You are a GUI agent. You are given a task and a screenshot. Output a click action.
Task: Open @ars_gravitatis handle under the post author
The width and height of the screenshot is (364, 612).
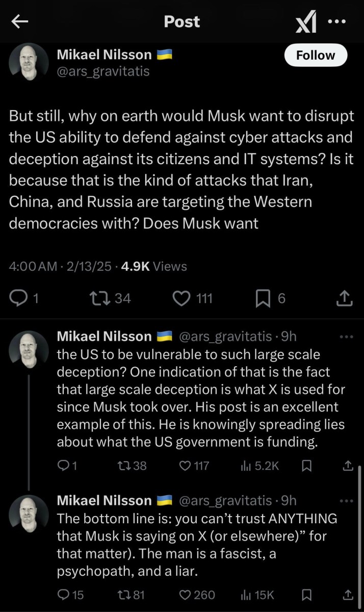pyautogui.click(x=103, y=72)
